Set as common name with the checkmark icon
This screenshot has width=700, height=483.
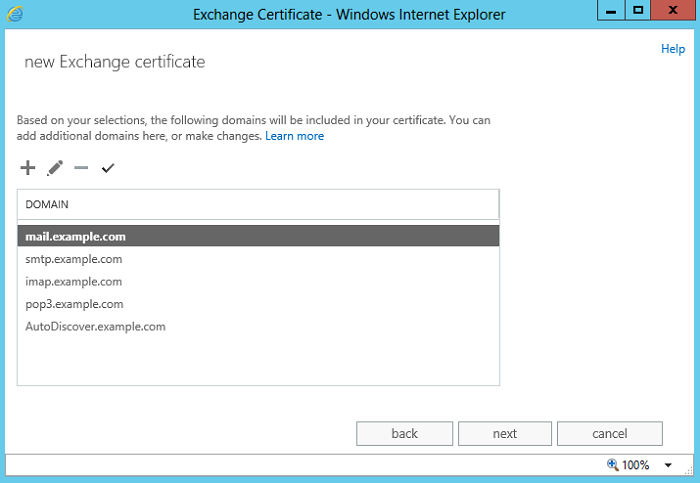[108, 168]
